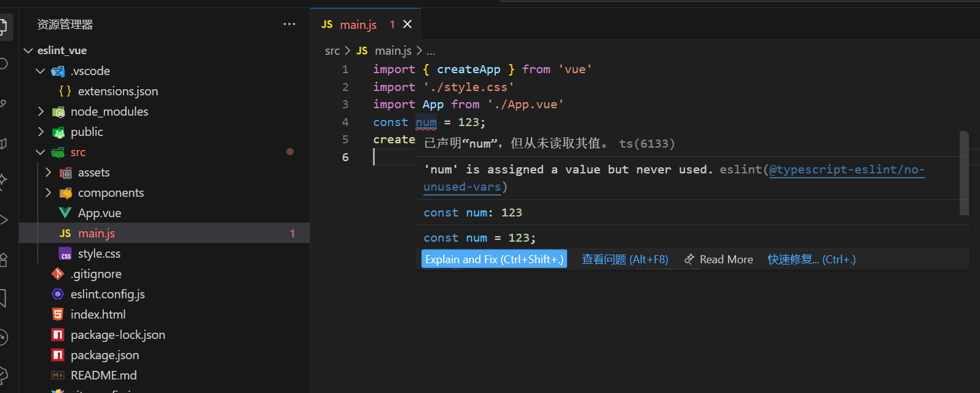Select src in the breadcrumb path
The height and width of the screenshot is (393, 980).
[x=332, y=51]
